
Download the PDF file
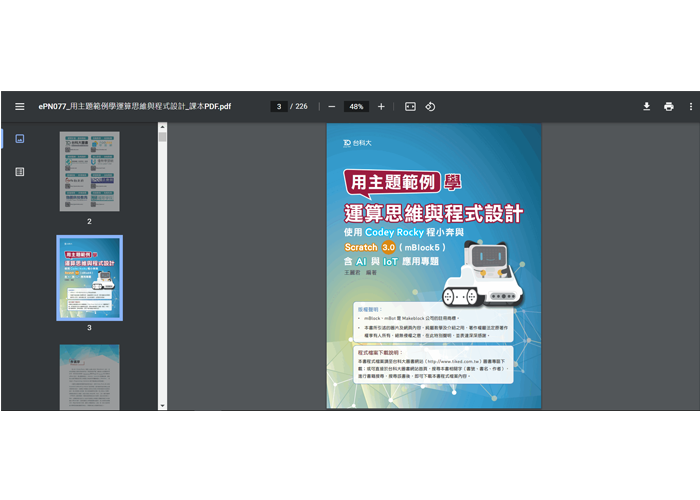(x=646, y=106)
